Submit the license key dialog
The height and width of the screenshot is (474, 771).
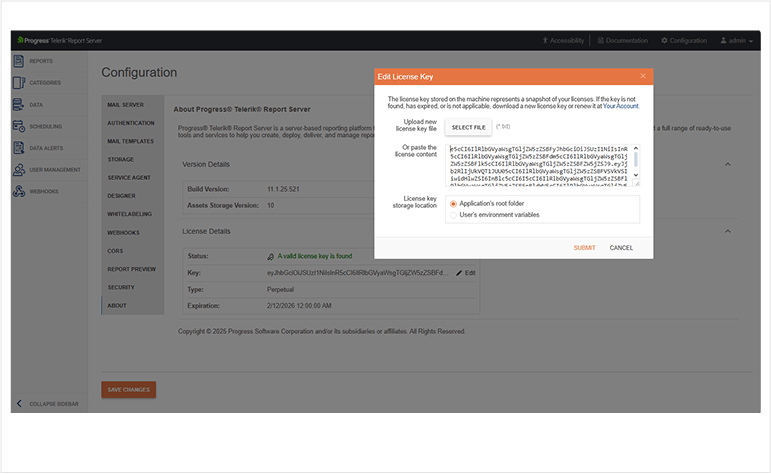[x=584, y=248]
